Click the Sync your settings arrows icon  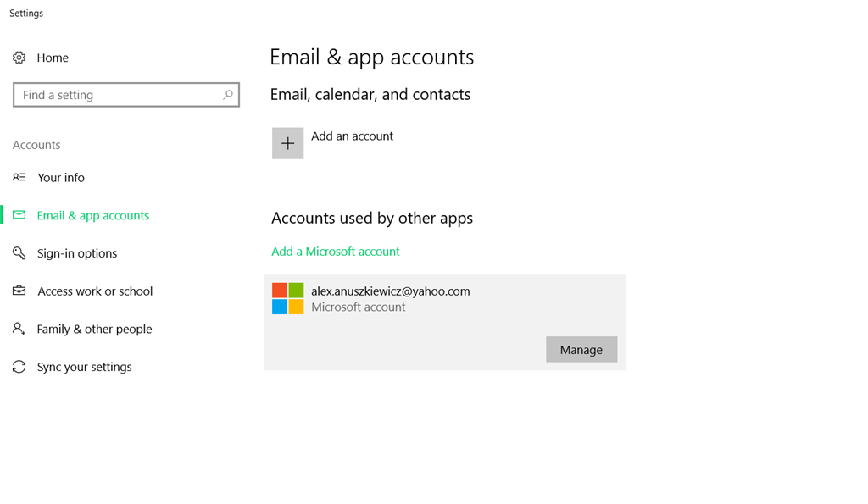19,366
